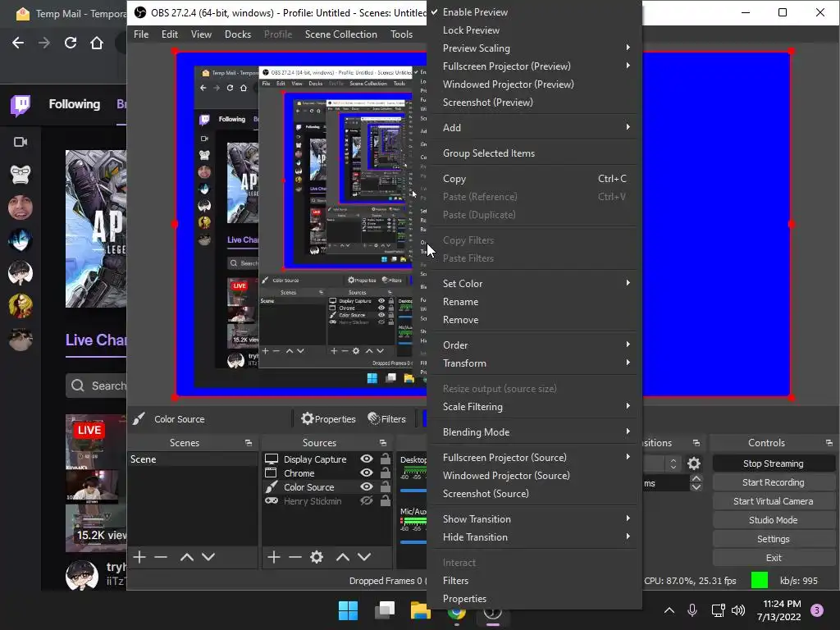Click the microphone tray icon
The height and width of the screenshot is (630, 840).
point(692,610)
